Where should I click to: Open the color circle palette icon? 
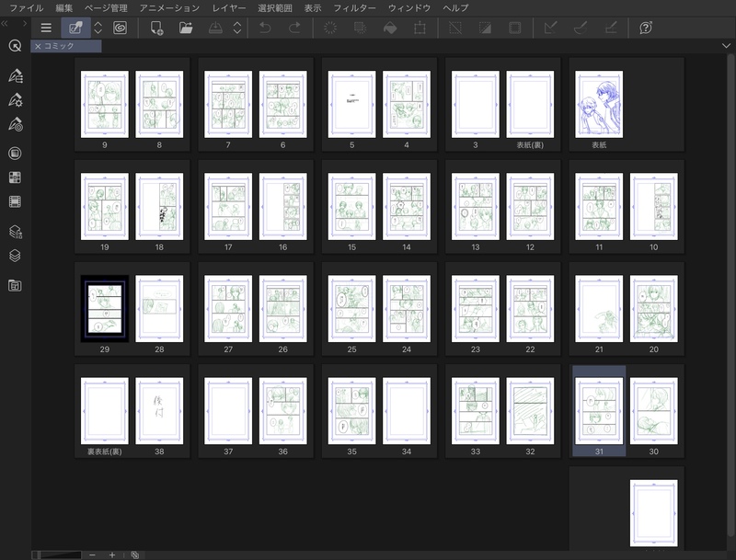(15, 154)
